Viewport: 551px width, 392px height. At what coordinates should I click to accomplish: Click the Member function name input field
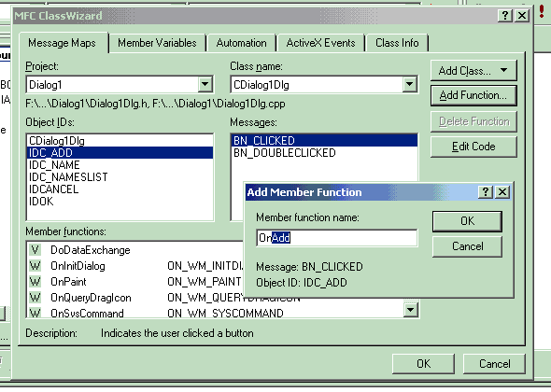[337, 238]
